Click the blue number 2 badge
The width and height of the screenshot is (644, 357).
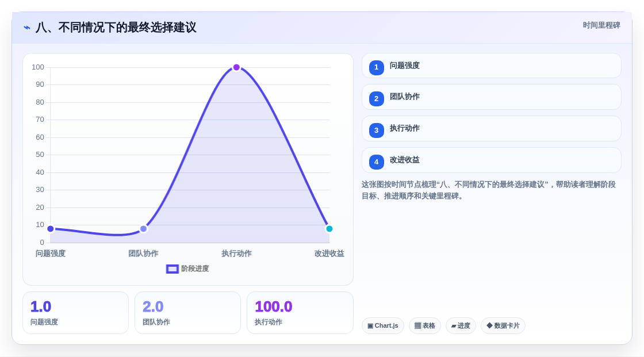click(x=376, y=99)
